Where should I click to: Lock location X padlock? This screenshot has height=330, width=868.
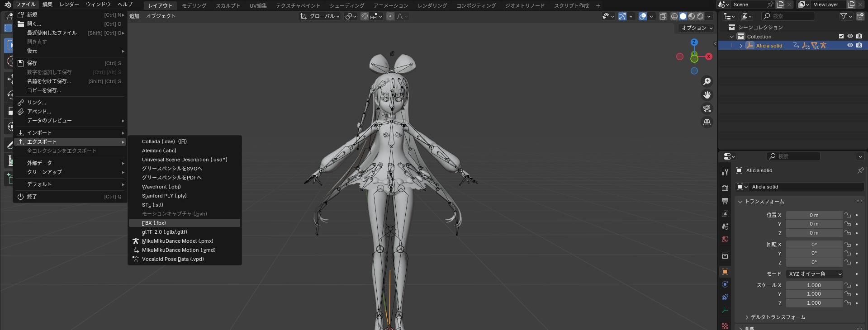tap(848, 215)
